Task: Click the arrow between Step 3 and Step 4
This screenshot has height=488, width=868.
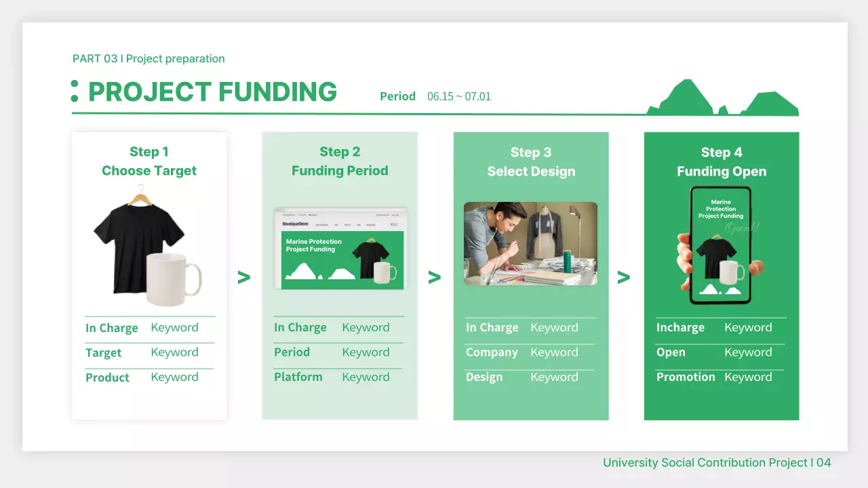Action: pos(624,277)
